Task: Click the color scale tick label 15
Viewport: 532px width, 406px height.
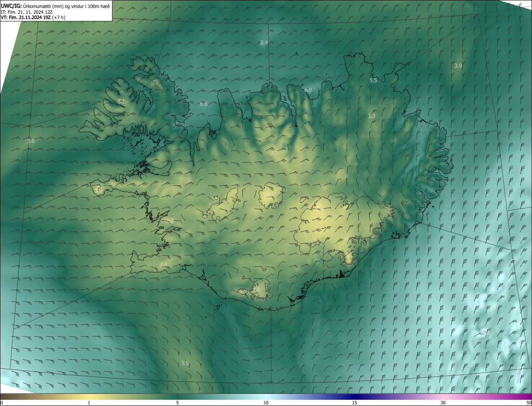Action: (x=355, y=403)
